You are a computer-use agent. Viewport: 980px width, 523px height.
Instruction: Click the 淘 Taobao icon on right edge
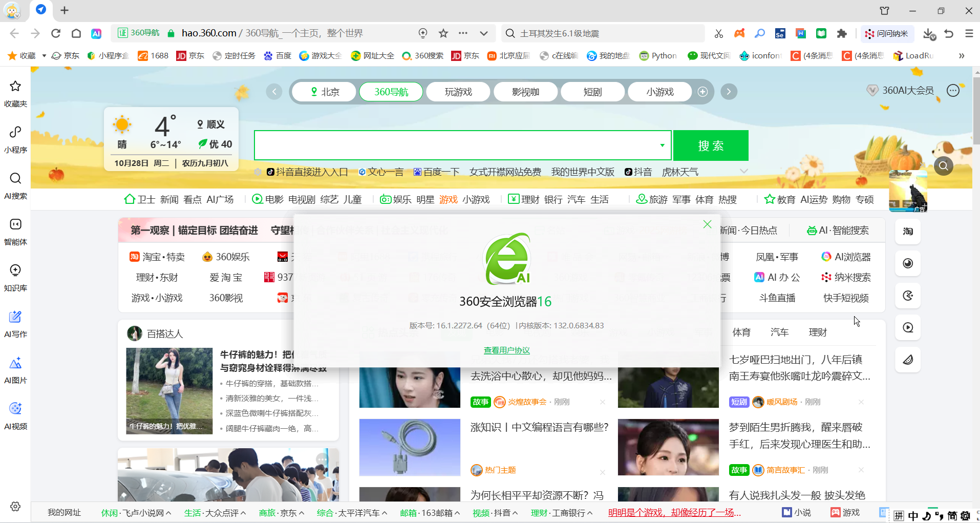pos(907,232)
